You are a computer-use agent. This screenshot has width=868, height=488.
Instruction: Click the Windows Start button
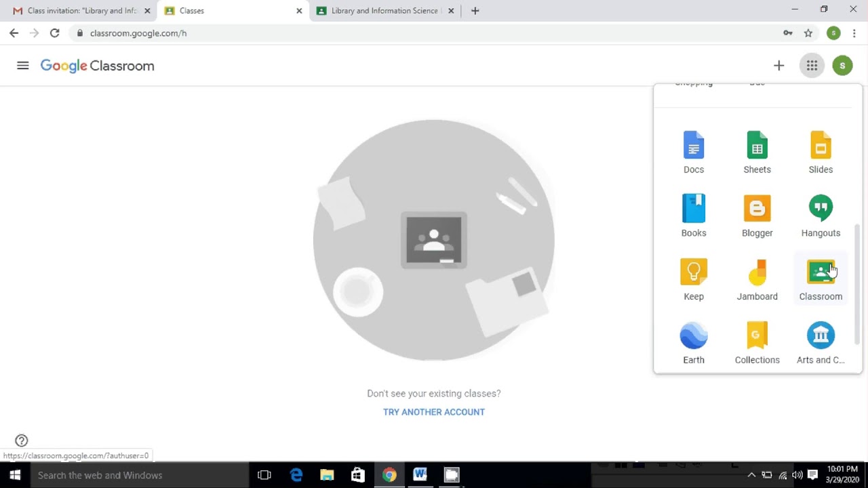tap(15, 475)
